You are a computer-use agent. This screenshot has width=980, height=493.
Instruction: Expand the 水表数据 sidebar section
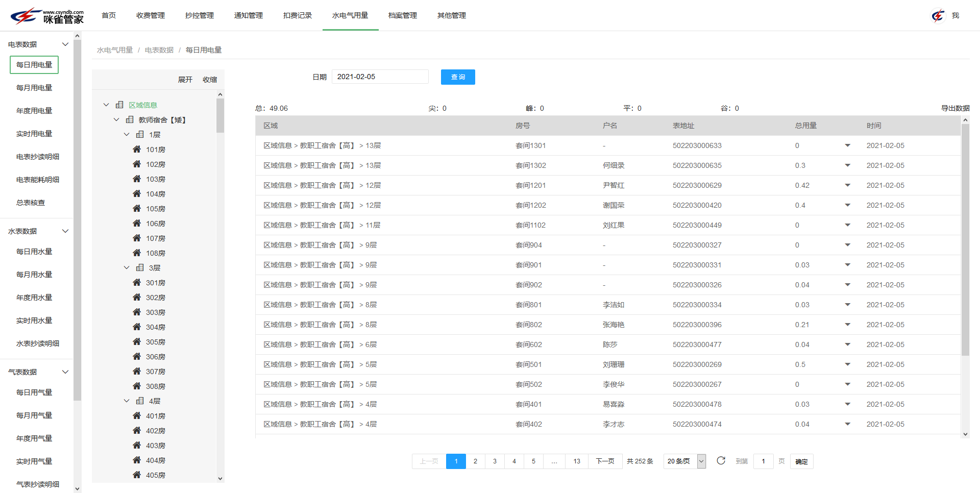click(x=65, y=231)
